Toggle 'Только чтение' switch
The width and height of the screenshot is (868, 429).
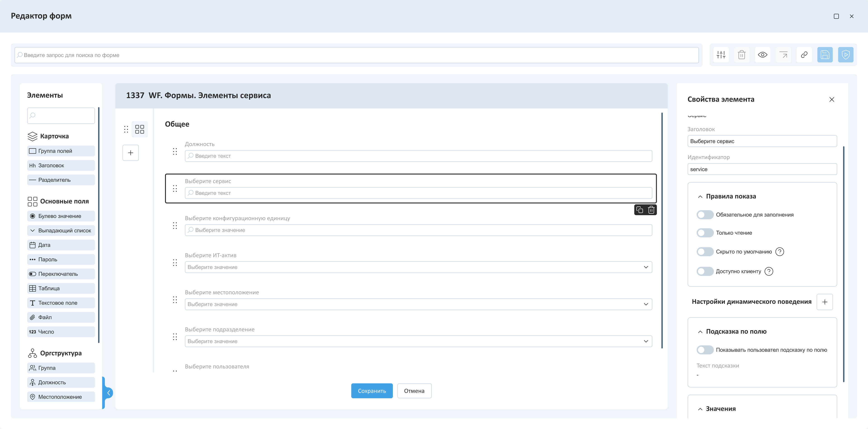pos(705,233)
